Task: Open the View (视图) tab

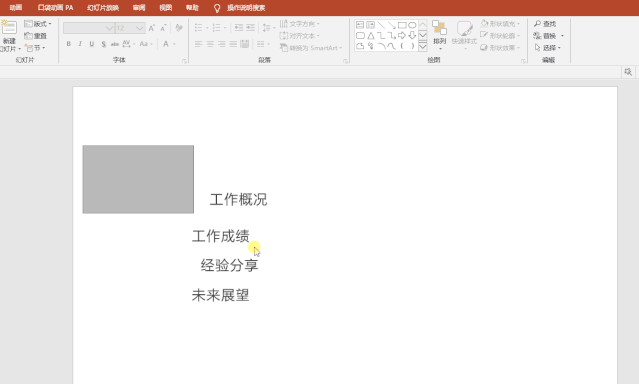Action: click(x=165, y=8)
